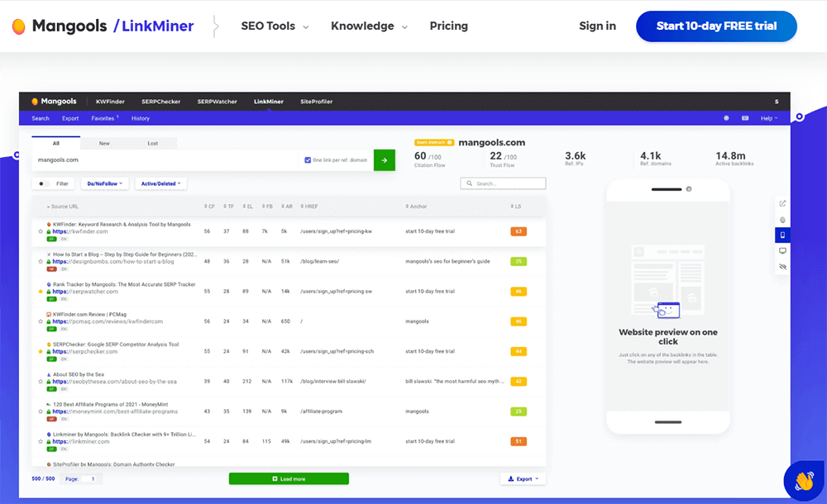The width and height of the screenshot is (827, 504).
Task: Expand SEO Tools menu in site header
Action: [x=275, y=26]
